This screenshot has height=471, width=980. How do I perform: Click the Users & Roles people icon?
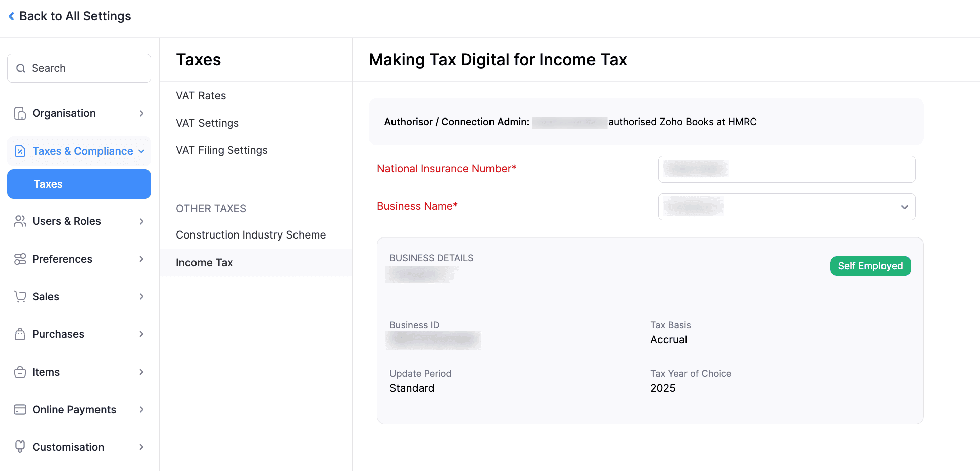20,221
